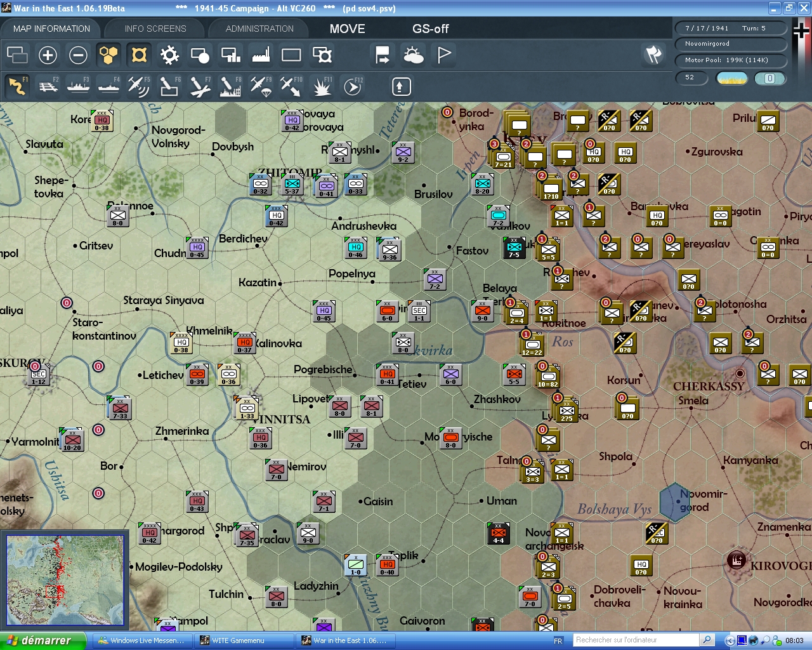Click the zoom out minus icon

point(78,55)
